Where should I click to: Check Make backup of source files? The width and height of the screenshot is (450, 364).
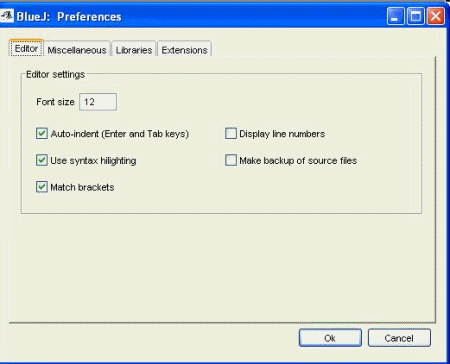pyautogui.click(x=231, y=160)
